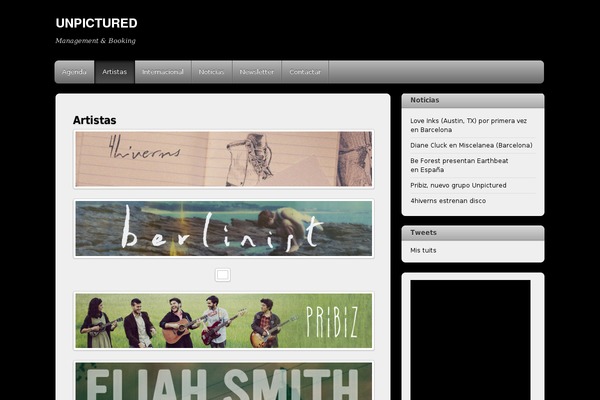Click the UNPICTURED site title

click(96, 23)
